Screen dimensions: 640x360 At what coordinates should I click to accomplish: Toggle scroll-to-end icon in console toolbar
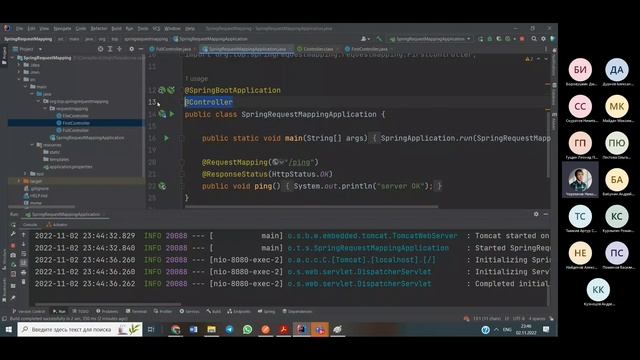(x=23, y=263)
